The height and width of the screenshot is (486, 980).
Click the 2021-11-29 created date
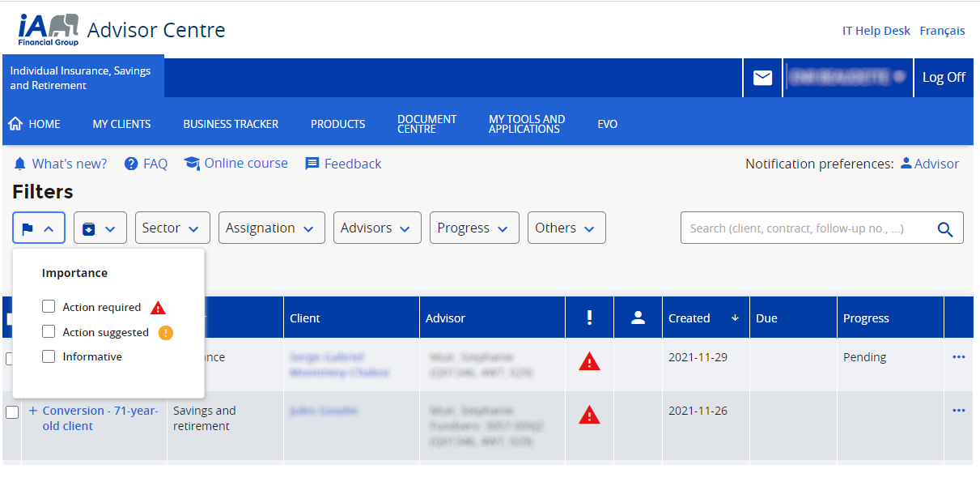(x=698, y=357)
